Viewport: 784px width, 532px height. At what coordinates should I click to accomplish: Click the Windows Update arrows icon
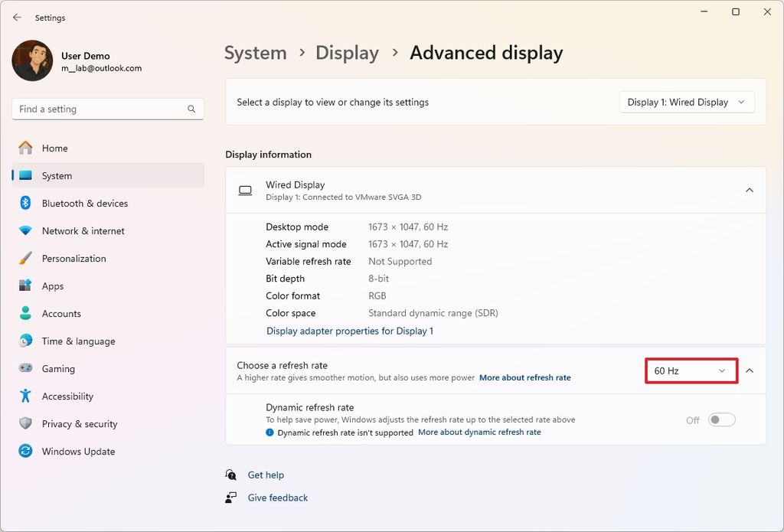tap(25, 451)
